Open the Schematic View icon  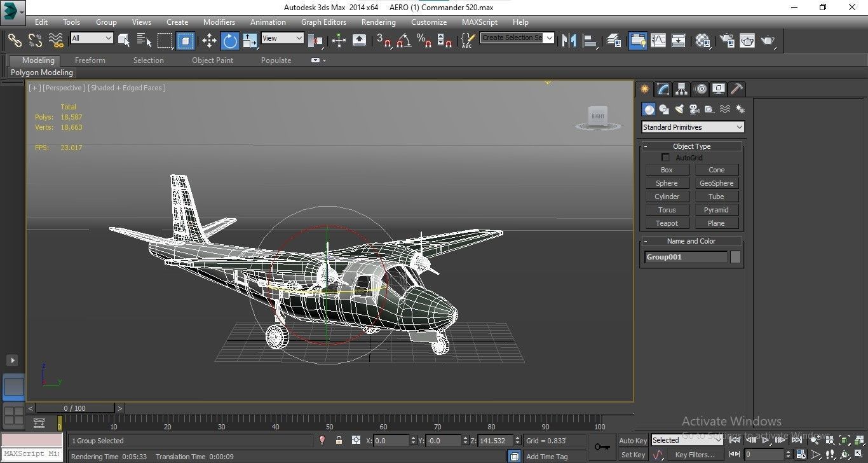click(679, 40)
